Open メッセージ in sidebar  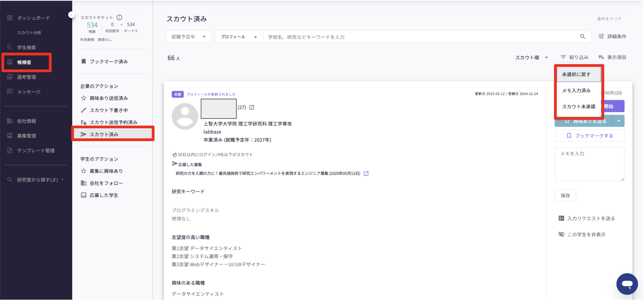click(x=29, y=92)
